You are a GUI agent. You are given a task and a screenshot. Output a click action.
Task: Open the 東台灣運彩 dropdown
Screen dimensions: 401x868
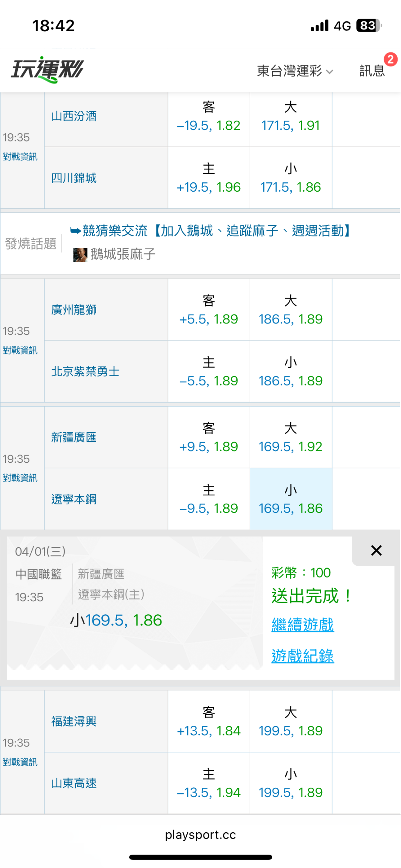[x=295, y=71]
